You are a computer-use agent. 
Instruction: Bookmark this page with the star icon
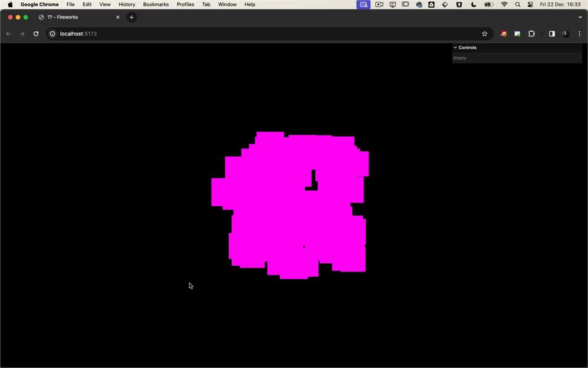tap(485, 34)
